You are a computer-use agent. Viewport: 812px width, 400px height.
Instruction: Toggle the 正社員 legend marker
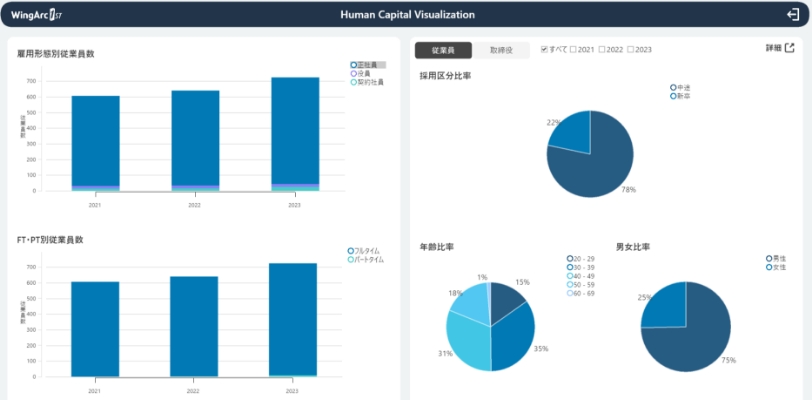[354, 65]
